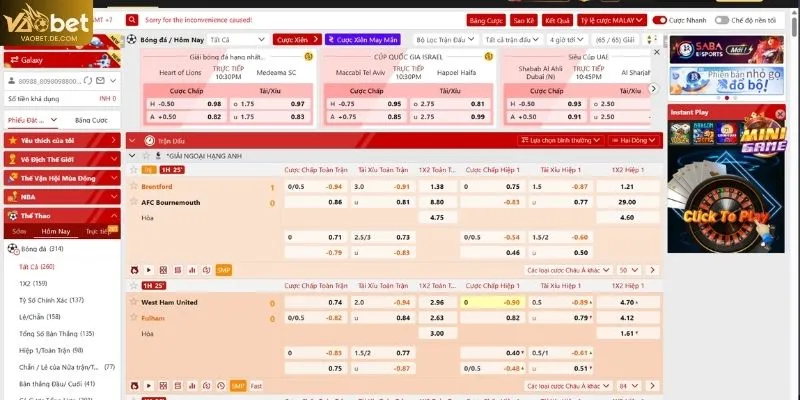Click the Mini Game Click To Play banner
Viewport: 800px width, 400px height.
726,186
